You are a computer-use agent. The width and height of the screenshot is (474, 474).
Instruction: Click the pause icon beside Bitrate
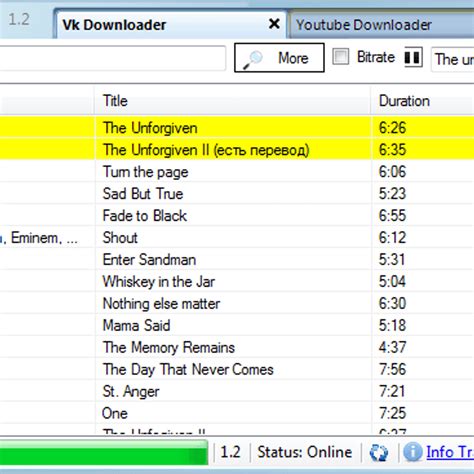pyautogui.click(x=413, y=57)
